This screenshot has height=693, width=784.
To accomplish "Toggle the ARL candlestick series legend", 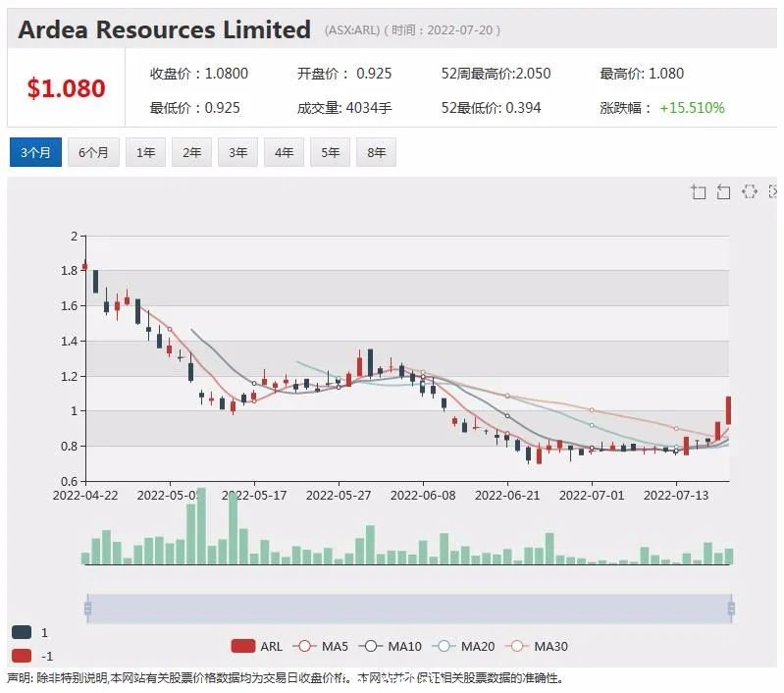I will tap(256, 646).
